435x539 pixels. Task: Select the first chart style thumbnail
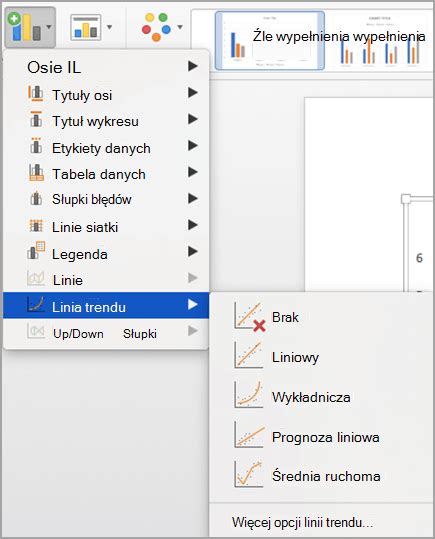point(270,41)
